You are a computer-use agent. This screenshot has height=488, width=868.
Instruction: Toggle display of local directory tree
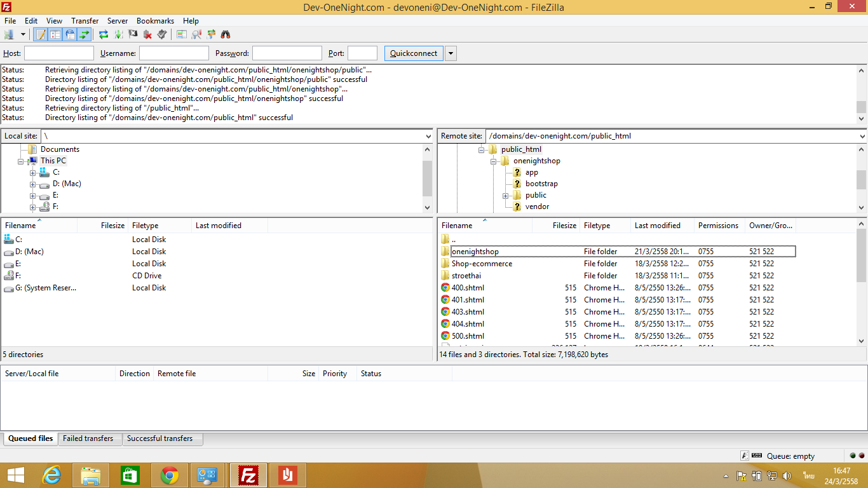(55, 34)
